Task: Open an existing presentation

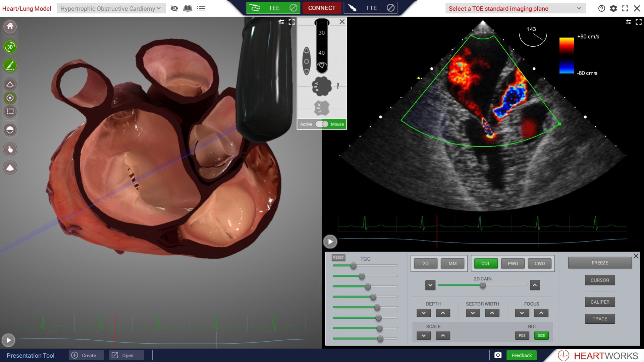Action: coord(126,355)
